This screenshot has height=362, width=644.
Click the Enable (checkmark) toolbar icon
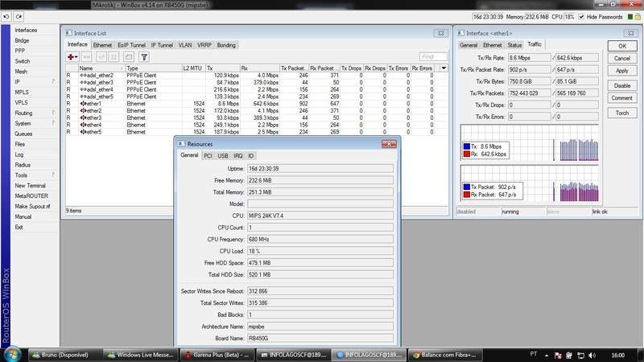coord(101,57)
